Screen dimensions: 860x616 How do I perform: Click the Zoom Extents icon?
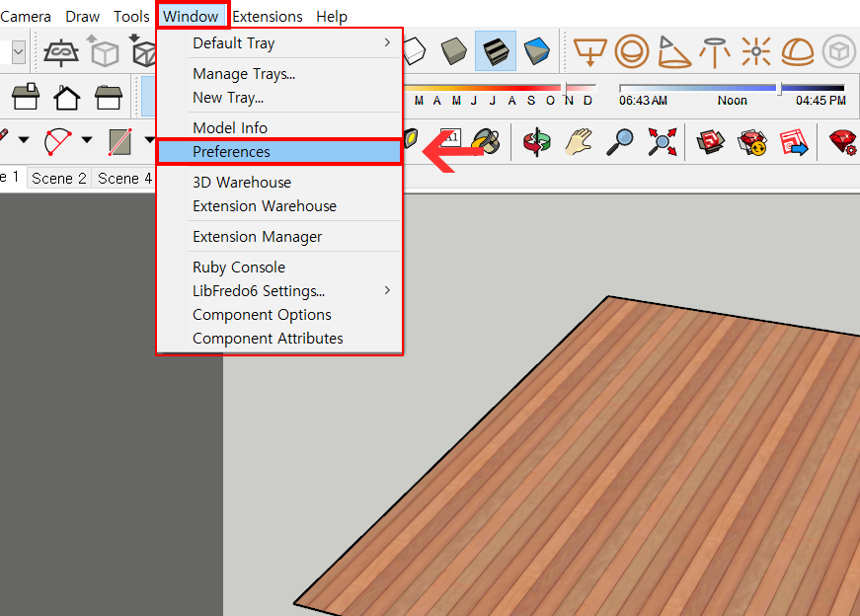[662, 142]
